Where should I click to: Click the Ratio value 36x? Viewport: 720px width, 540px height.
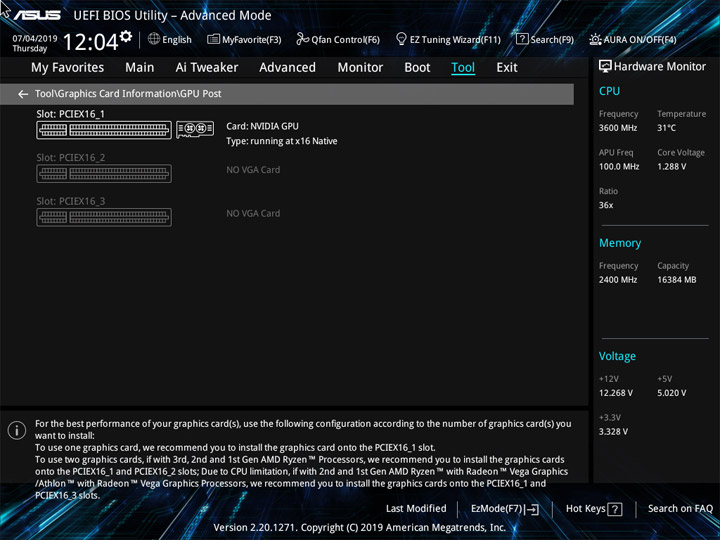(606, 205)
